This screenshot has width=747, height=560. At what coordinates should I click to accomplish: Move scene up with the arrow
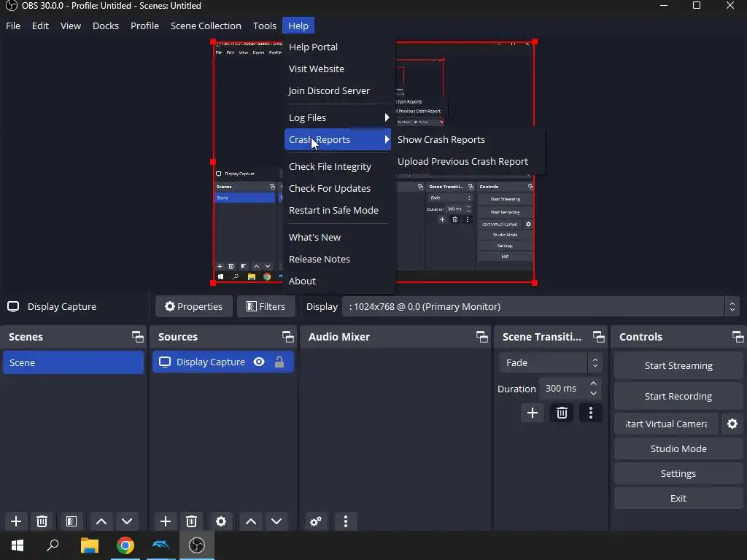coord(101,521)
